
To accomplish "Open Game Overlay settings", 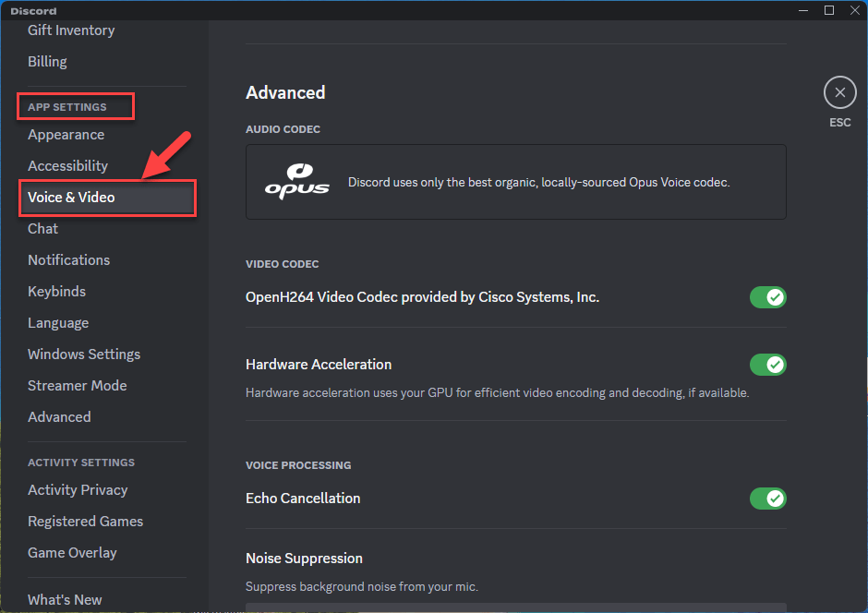I will click(72, 553).
